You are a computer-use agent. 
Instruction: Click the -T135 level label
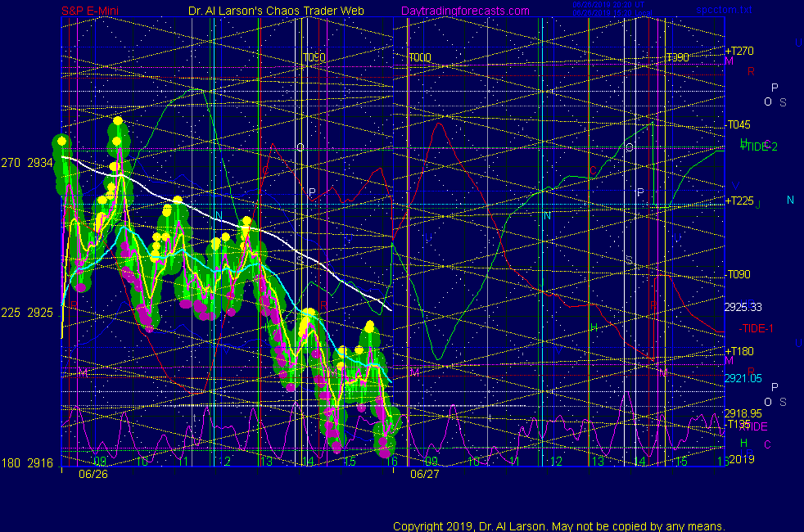739,424
